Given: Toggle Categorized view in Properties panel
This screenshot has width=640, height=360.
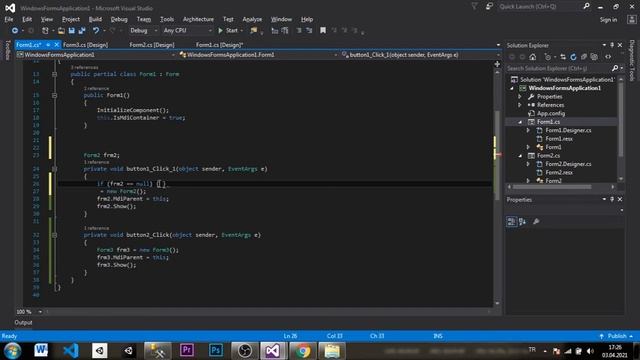Looking at the screenshot, I should tap(511, 221).
